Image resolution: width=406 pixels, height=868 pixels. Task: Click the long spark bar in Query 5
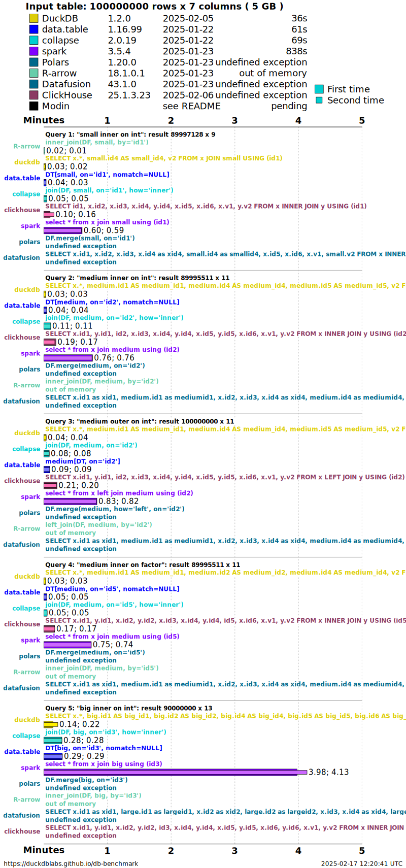point(175,772)
